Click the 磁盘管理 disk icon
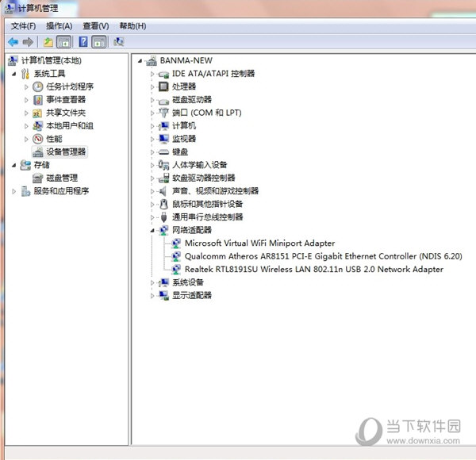Image resolution: width=476 pixels, height=460 pixels. tap(37, 178)
